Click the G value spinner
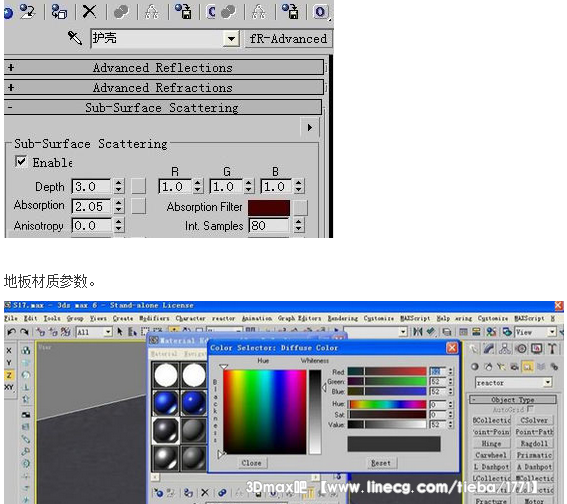This screenshot has height=504, width=567. (x=248, y=187)
